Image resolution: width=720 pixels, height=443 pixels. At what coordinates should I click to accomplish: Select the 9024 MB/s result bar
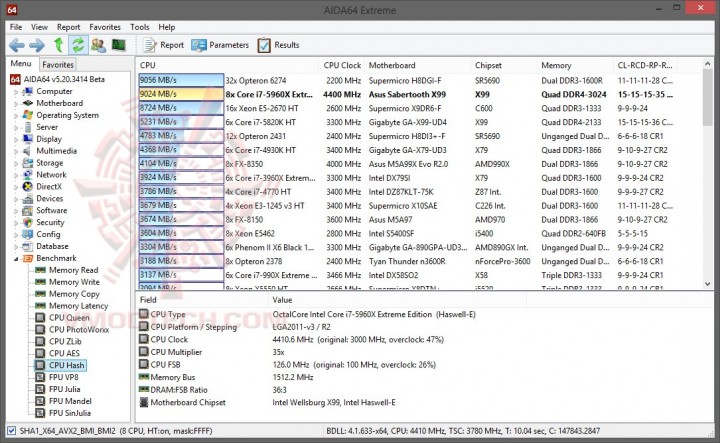point(181,94)
